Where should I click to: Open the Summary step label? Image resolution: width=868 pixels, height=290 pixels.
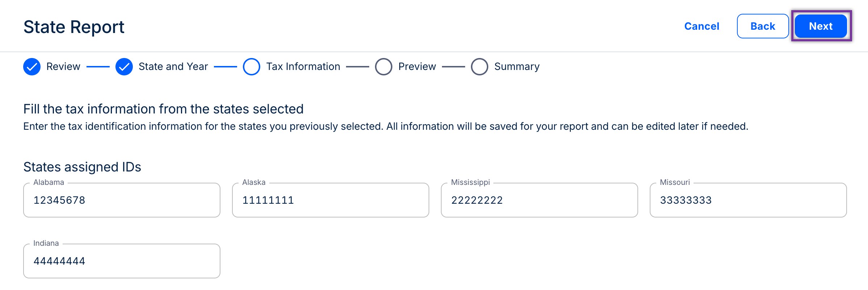(x=517, y=67)
